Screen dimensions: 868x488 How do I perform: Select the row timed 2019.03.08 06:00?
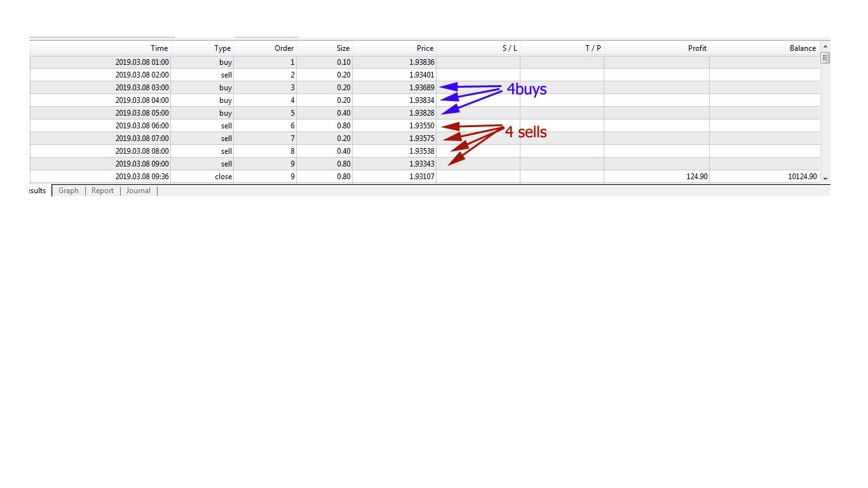(x=425, y=126)
